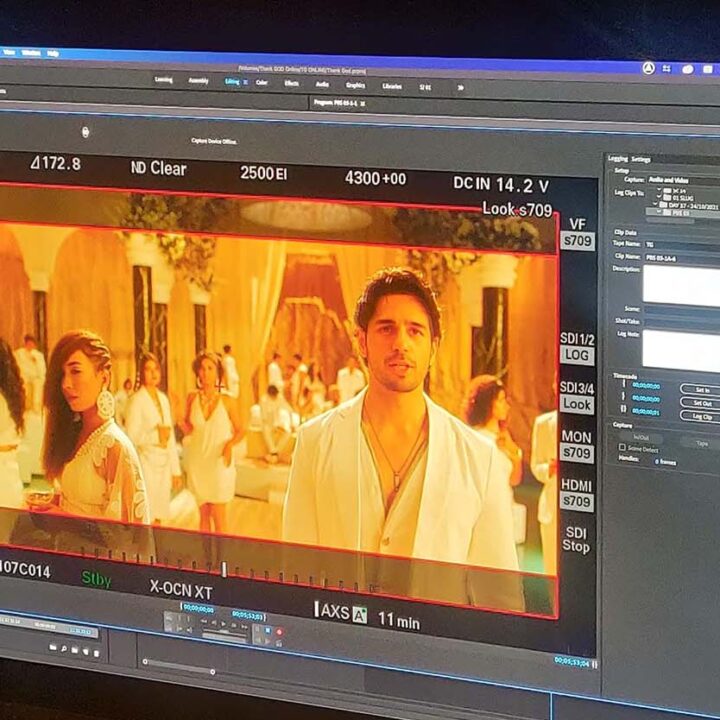Click the timecode at bottom right of capture window

pyautogui.click(x=572, y=661)
